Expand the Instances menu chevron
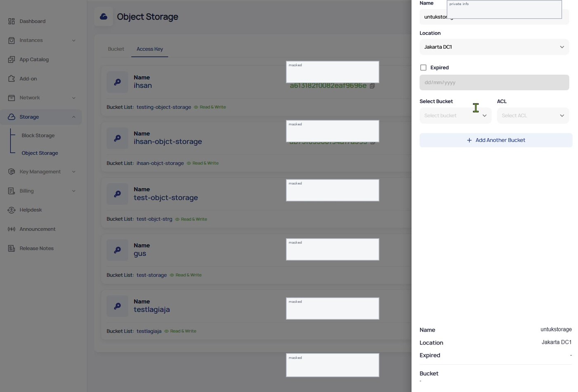The image size is (578, 392). 74,40
